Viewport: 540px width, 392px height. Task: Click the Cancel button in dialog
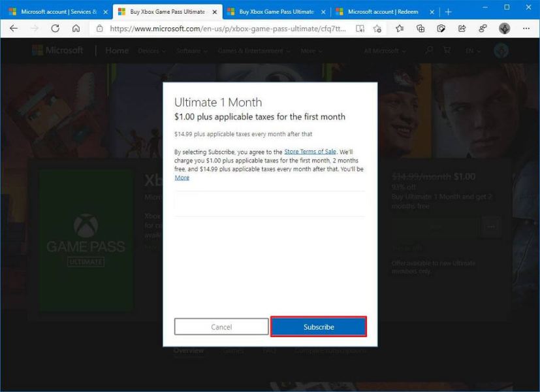(221, 327)
